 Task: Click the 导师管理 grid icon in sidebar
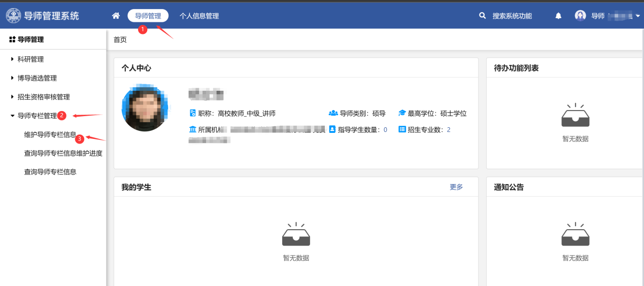tap(12, 40)
